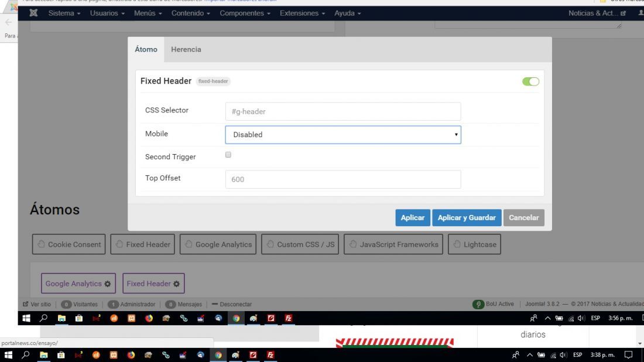
Task: Select the Cookie Consent atom button
Action: pos(68,244)
